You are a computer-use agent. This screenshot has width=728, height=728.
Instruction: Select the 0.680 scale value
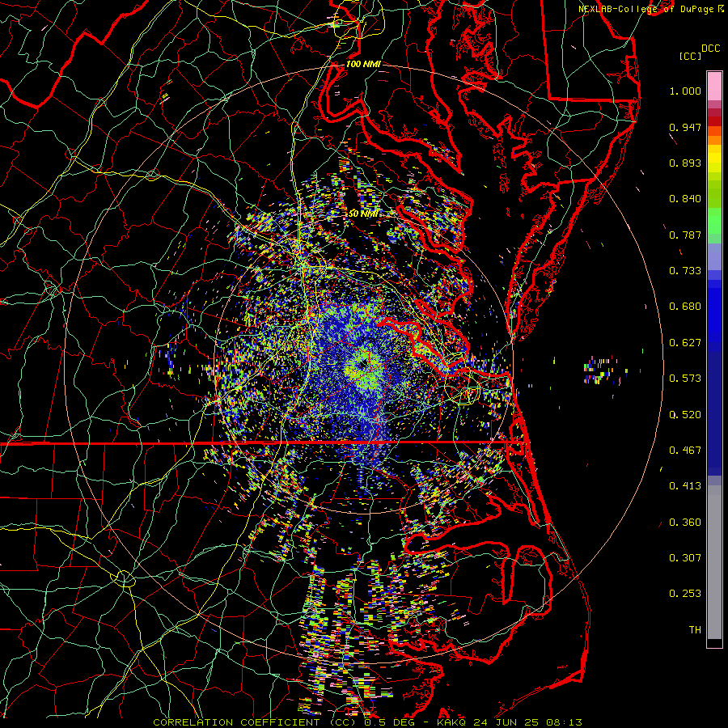point(685,307)
